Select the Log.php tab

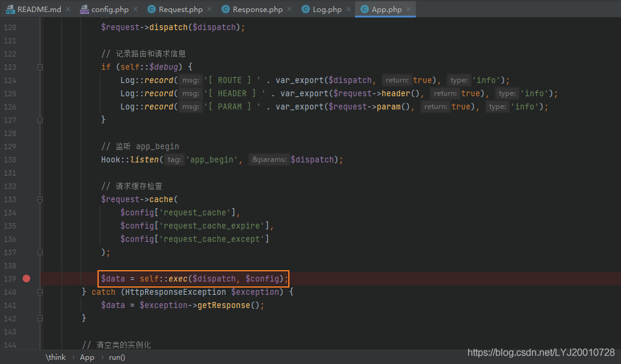pos(327,9)
